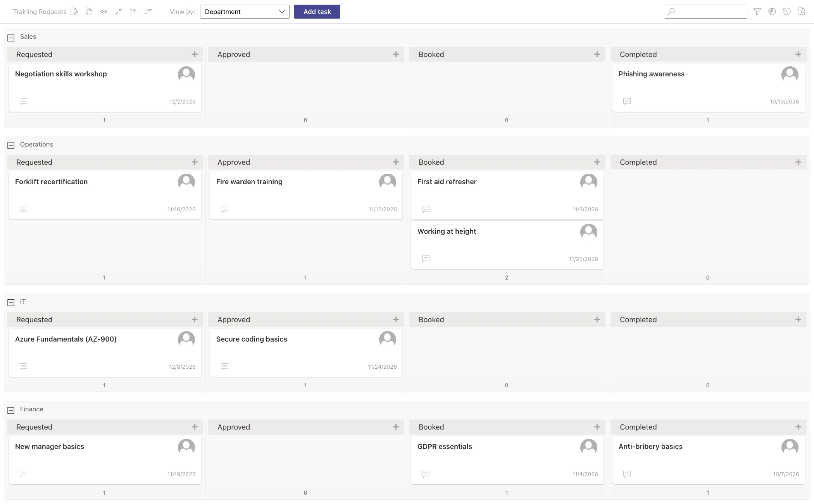Collapse the Operations swimlane
This screenshot has width=814, height=504.
point(11,145)
